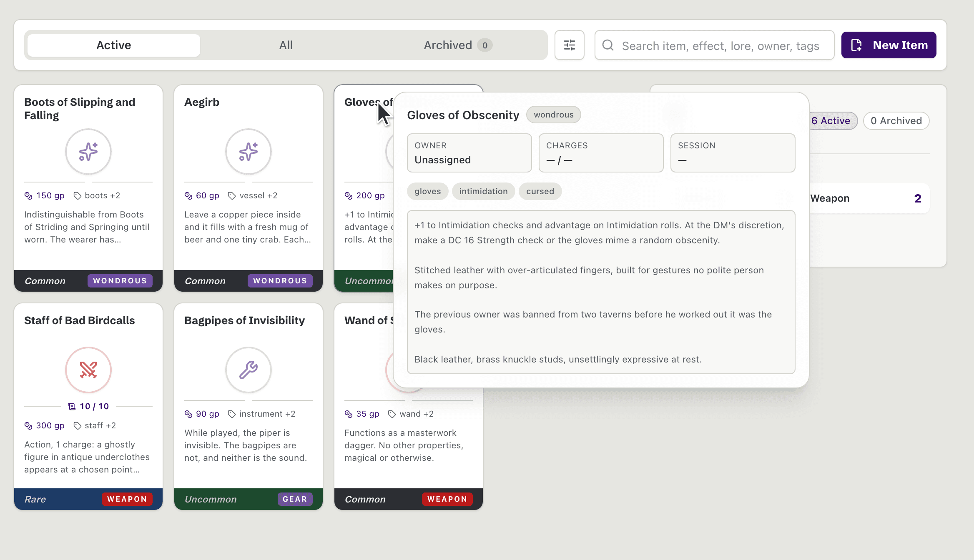Click the coin icon beside 150 gp
Screen dimensions: 974x560
(28, 195)
